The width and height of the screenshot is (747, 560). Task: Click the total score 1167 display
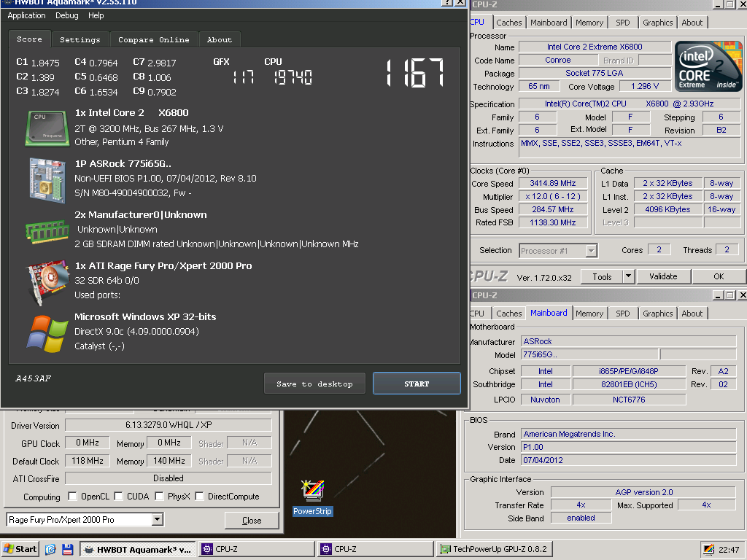coord(415,73)
